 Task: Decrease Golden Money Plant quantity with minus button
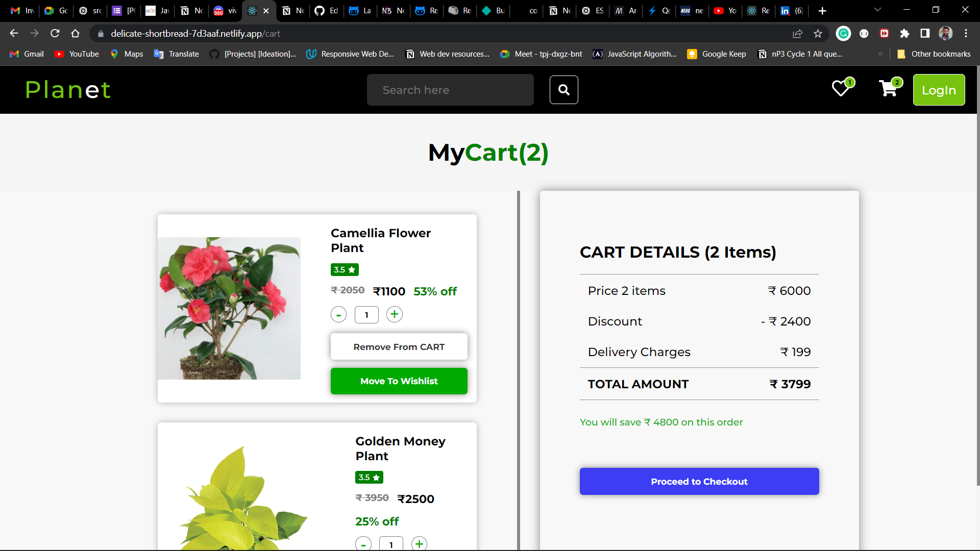pyautogui.click(x=363, y=544)
